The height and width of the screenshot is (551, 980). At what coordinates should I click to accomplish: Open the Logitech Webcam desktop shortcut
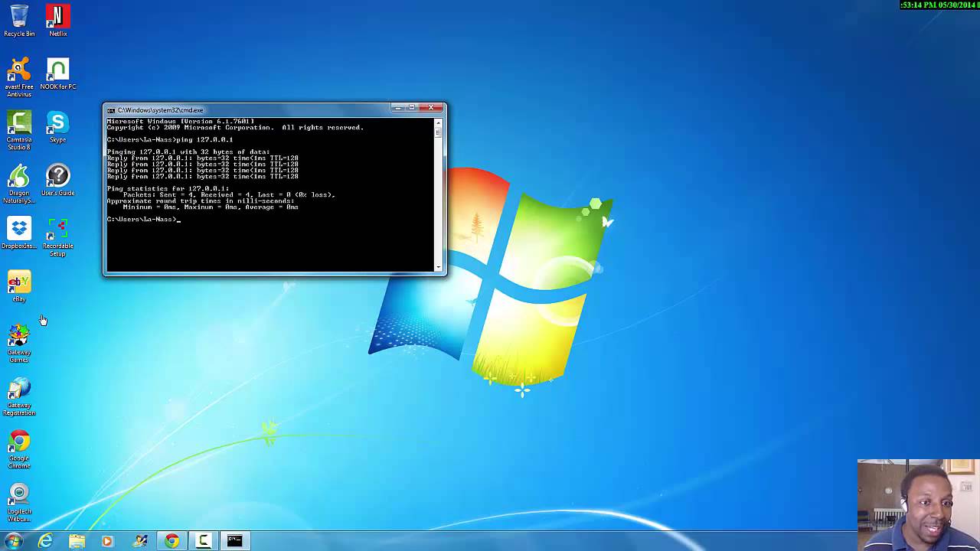19,503
